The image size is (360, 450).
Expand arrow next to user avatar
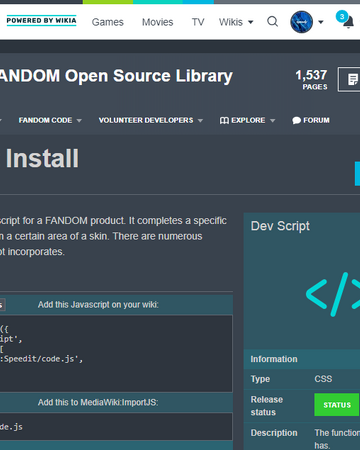pyautogui.click(x=321, y=22)
